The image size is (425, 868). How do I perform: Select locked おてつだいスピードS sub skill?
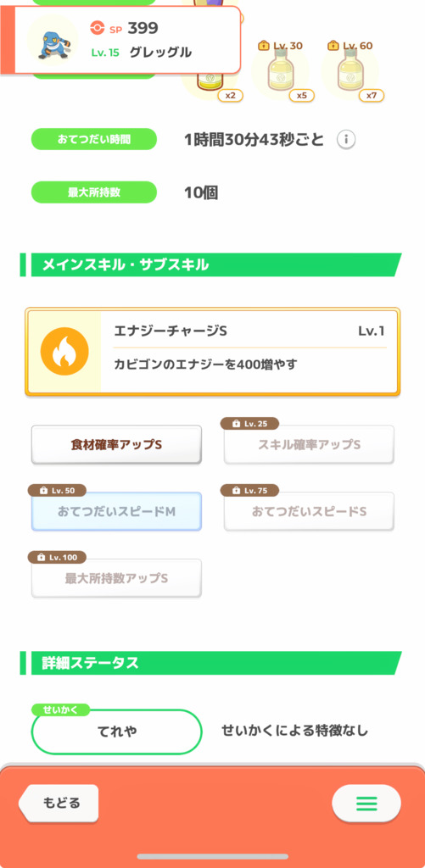[309, 511]
